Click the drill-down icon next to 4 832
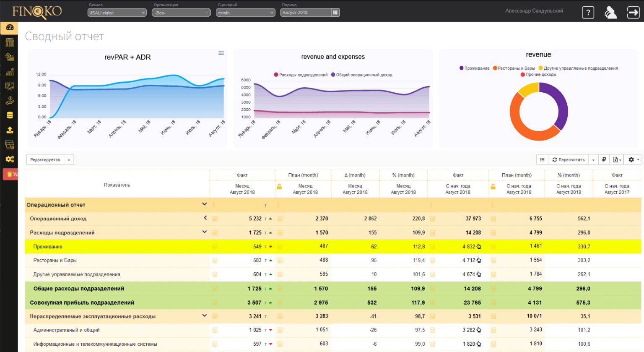 coord(479,247)
